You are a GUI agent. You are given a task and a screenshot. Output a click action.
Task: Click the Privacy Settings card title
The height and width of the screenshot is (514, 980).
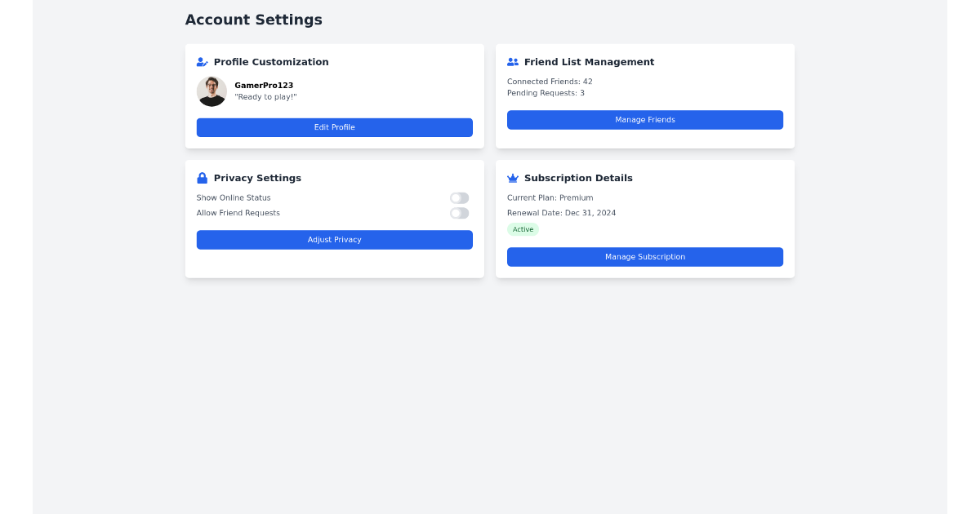pos(256,178)
